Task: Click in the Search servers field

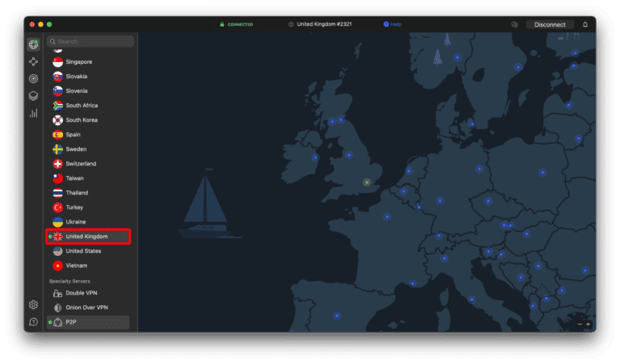Action: [x=89, y=41]
